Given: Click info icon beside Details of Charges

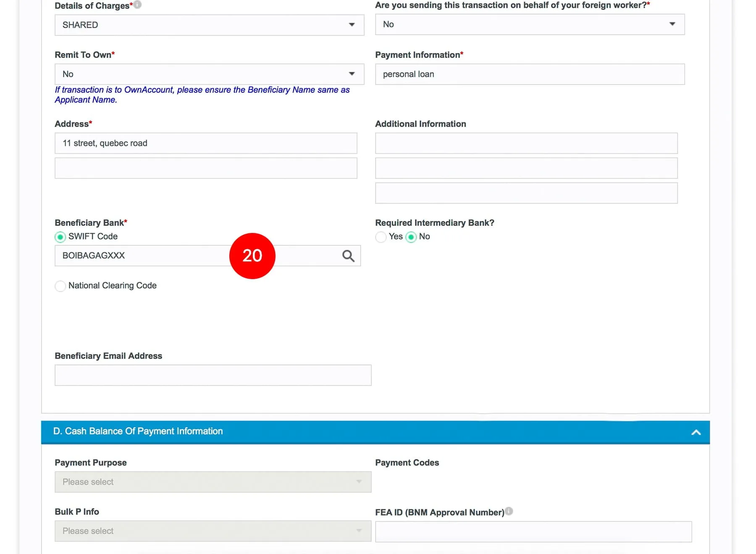Looking at the screenshot, I should 137,5.
